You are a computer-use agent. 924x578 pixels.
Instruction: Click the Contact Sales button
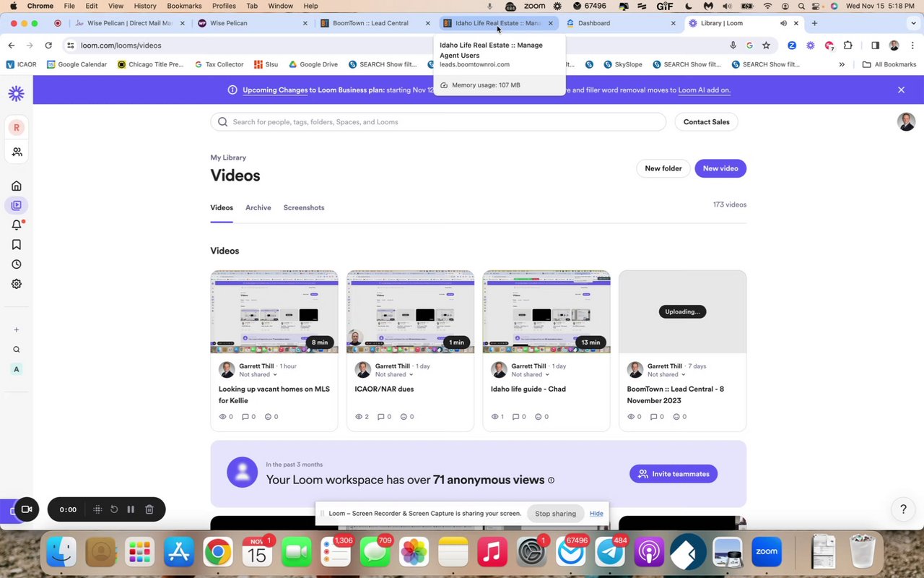point(706,122)
